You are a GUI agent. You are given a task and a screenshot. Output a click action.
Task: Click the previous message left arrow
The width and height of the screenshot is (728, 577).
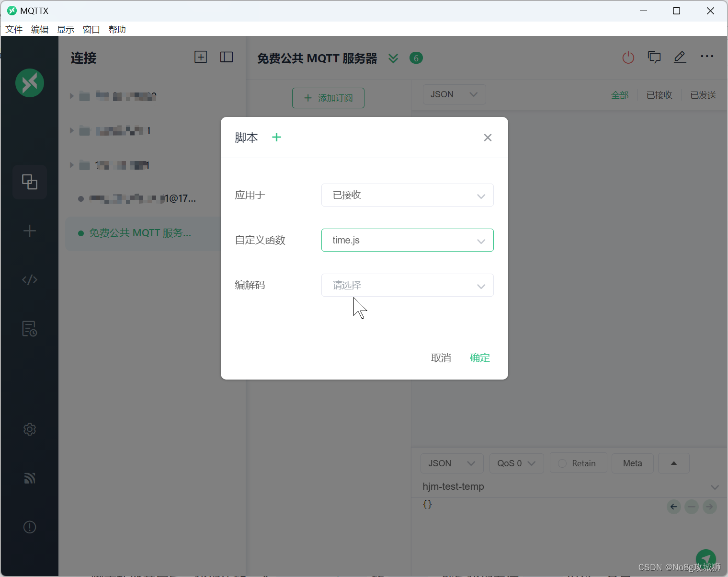coord(674,507)
